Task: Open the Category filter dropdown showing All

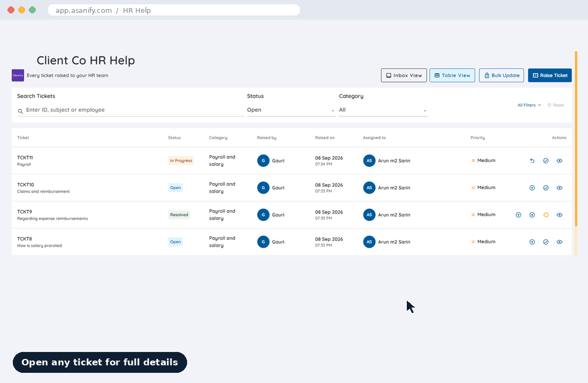Action: (383, 110)
